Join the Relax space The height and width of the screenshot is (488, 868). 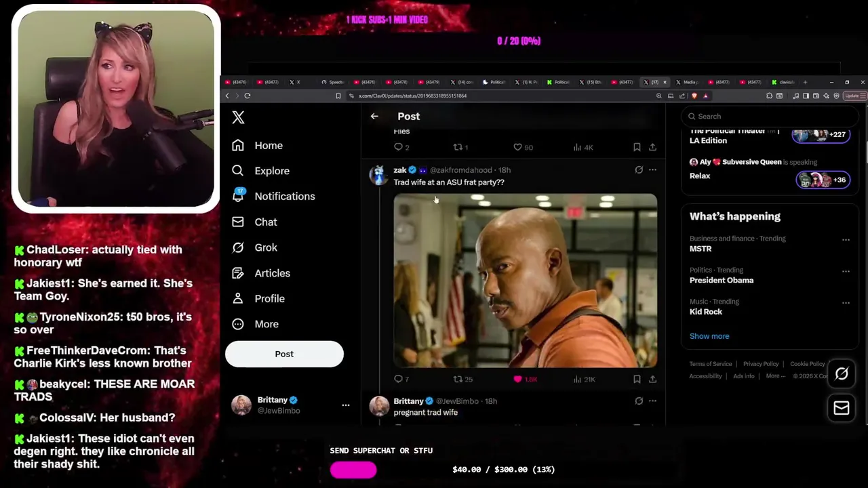[823, 180]
